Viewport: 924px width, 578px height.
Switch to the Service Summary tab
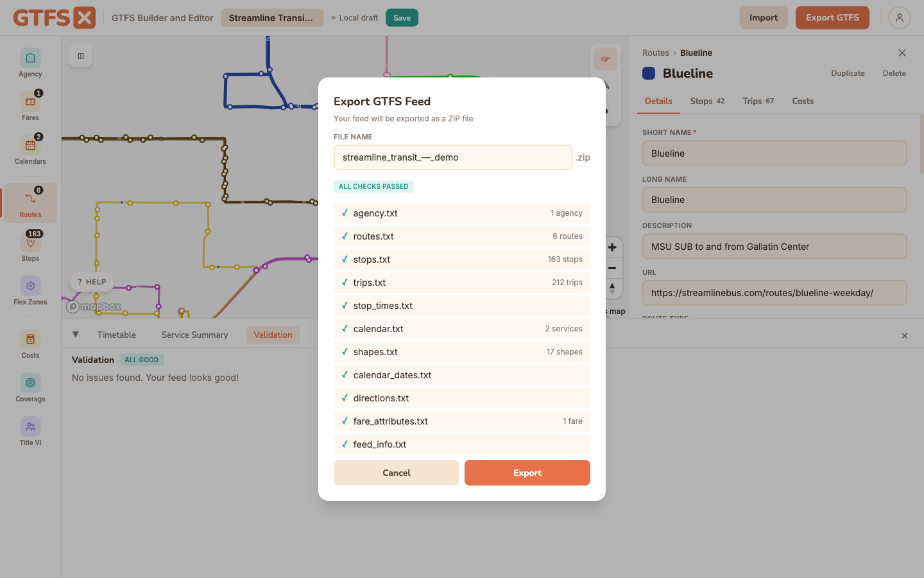click(195, 335)
